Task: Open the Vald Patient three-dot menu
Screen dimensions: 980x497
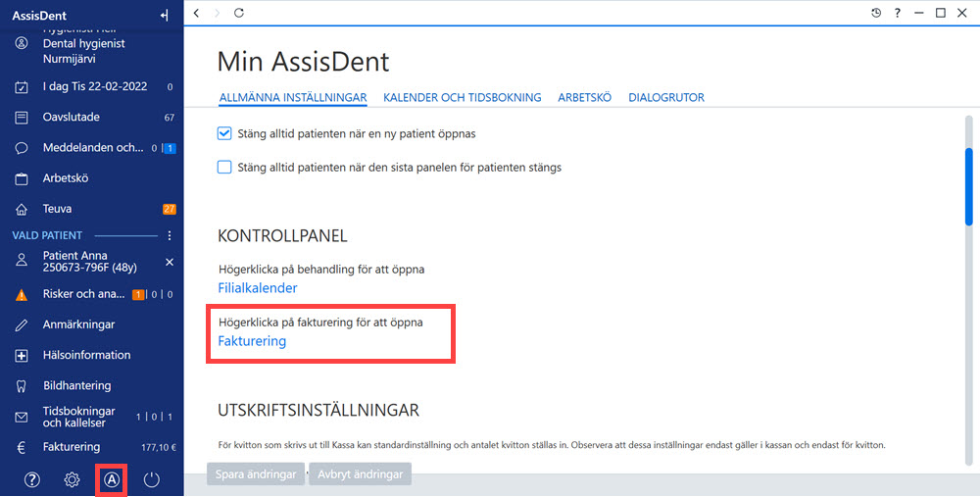Action: point(170,235)
